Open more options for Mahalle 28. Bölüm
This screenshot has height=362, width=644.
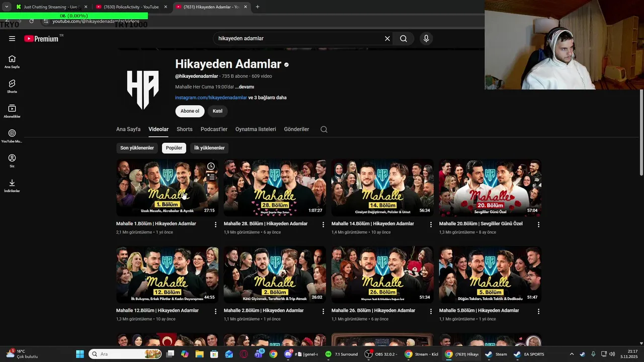[323, 225]
